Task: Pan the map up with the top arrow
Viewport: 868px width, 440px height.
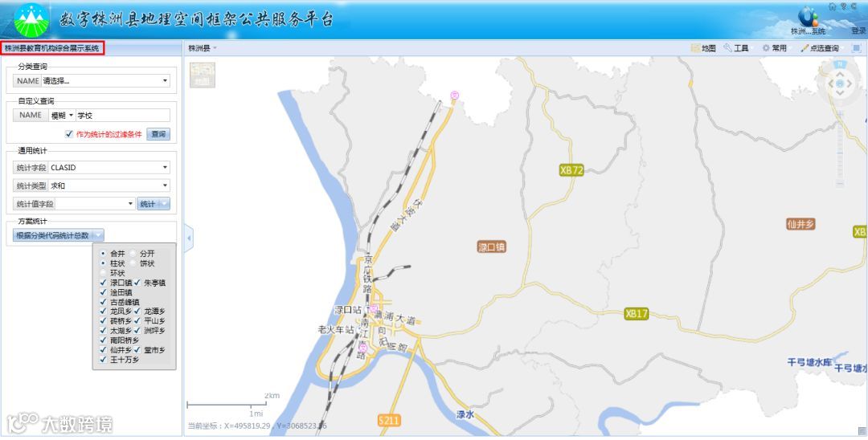Action: [x=840, y=74]
